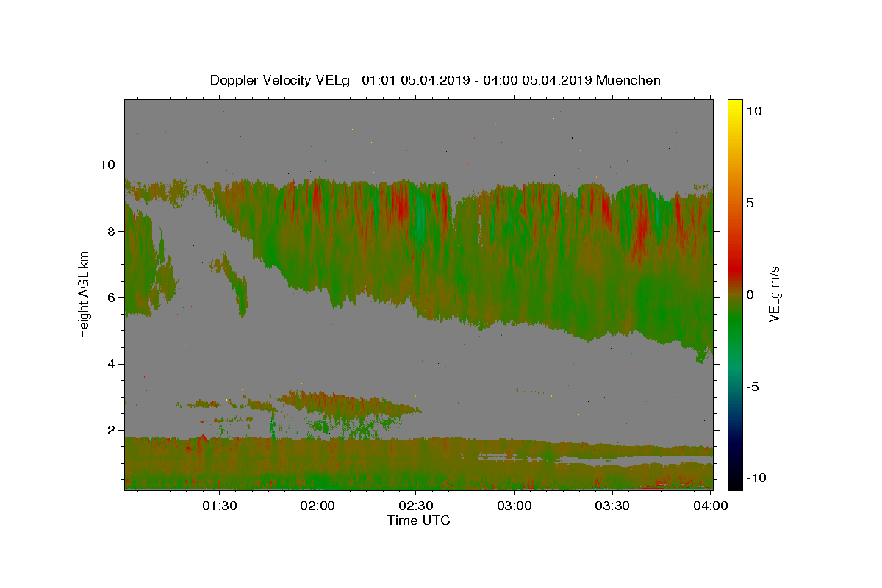Image resolution: width=882 pixels, height=588 pixels.
Task: Click the 02:00 time tick label
Action: click(318, 506)
